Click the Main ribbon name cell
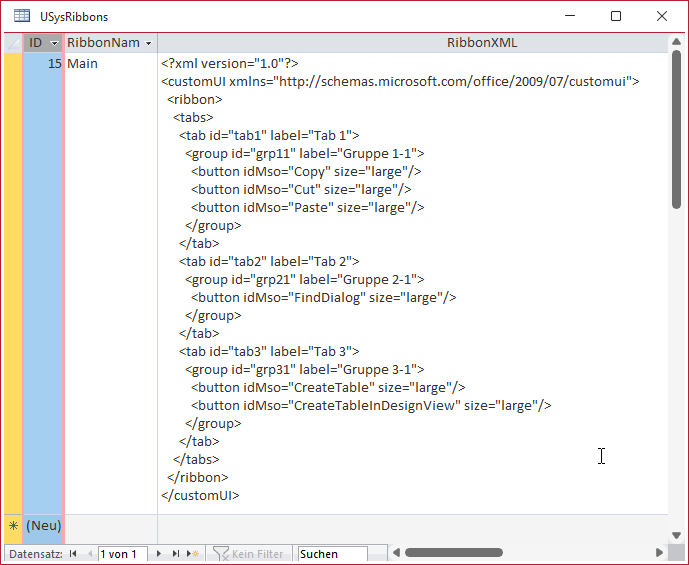Viewport: 689px width, 565px height. pos(111,283)
